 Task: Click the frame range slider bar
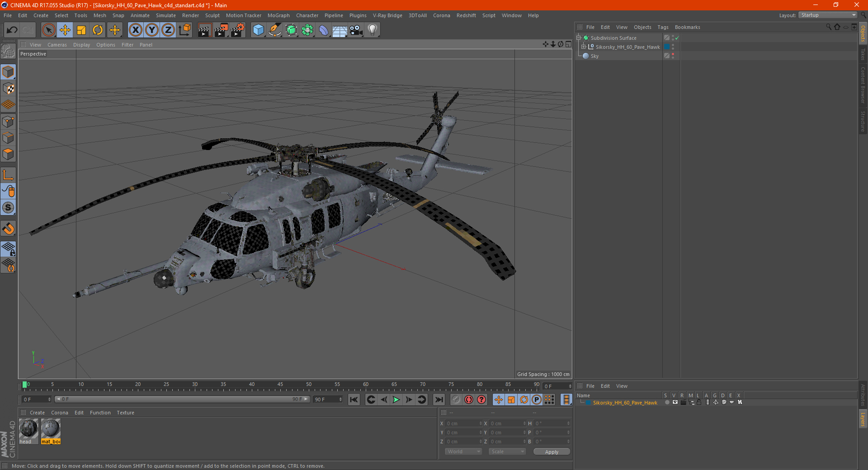pos(182,399)
